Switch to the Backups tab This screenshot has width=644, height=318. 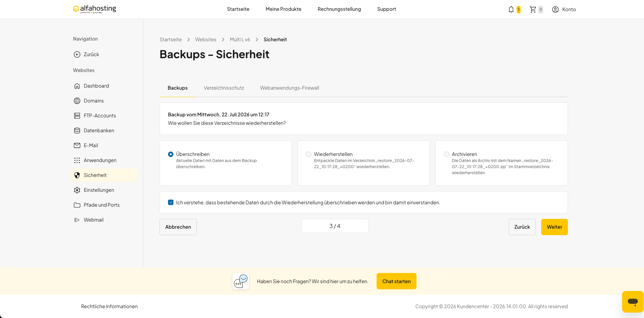click(x=177, y=88)
